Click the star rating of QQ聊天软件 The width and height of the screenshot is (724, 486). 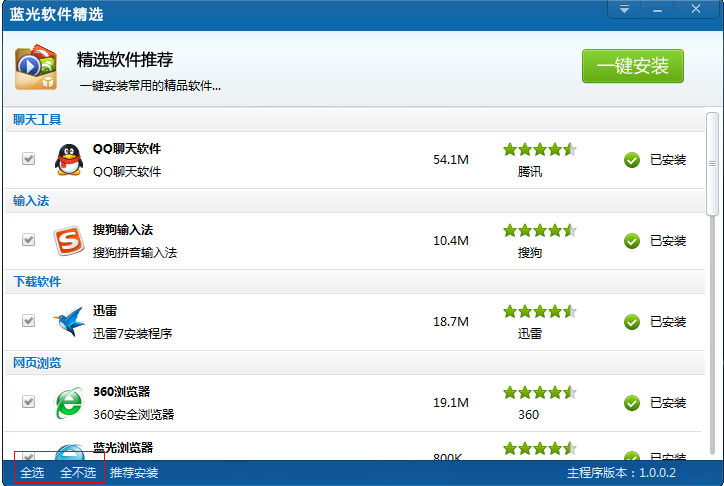click(x=540, y=149)
